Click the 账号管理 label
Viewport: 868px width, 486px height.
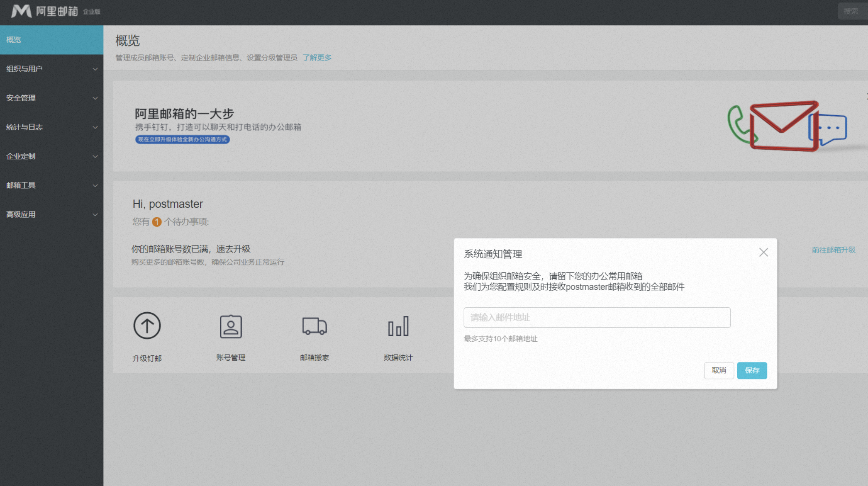point(231,357)
